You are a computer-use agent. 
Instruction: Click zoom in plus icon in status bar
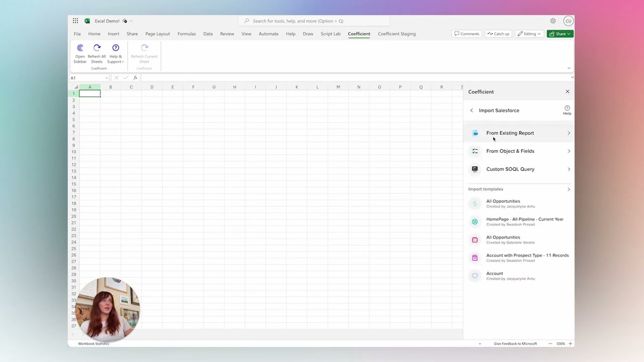pos(570,344)
